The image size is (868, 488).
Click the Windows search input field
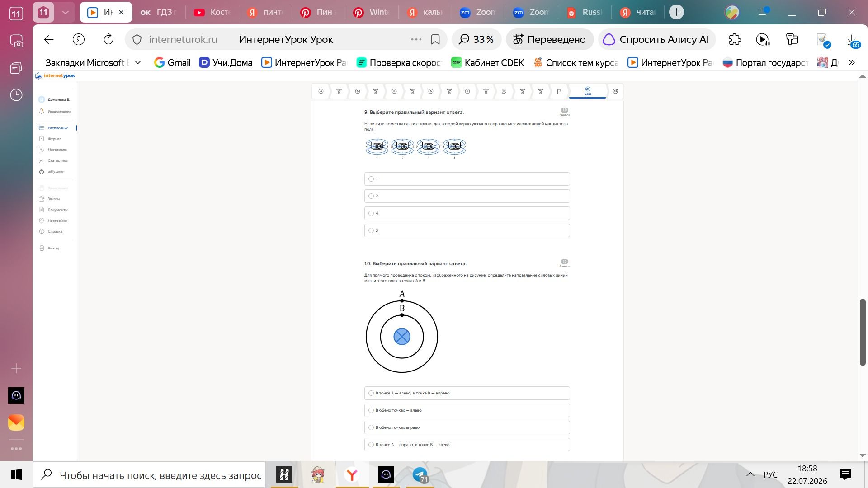(149, 475)
